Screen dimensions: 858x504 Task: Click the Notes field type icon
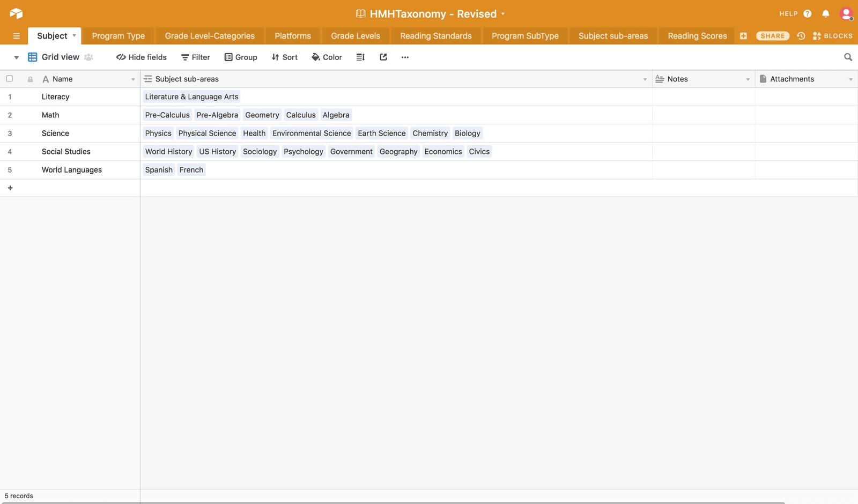pos(660,79)
